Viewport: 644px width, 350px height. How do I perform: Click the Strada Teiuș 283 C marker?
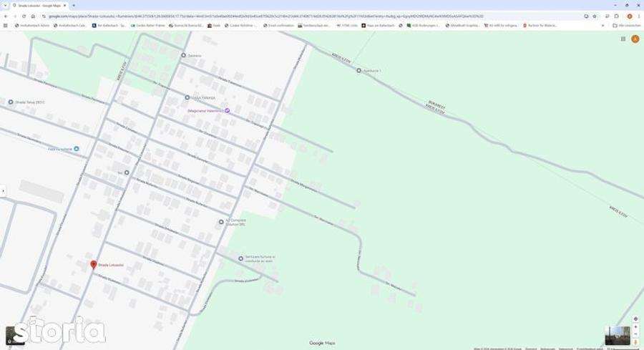pyautogui.click(x=11, y=102)
